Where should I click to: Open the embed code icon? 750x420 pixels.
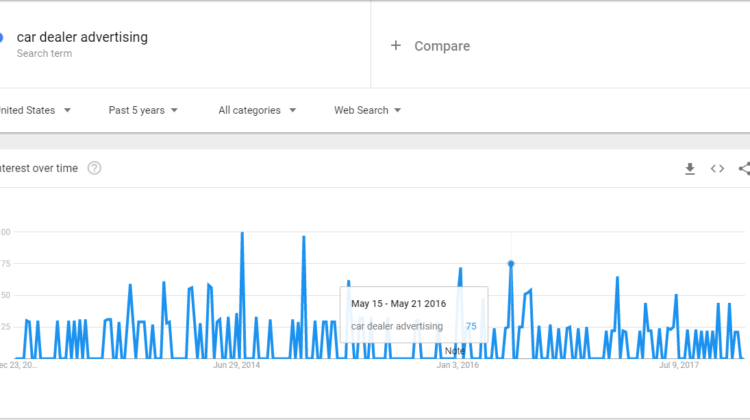[x=717, y=169]
